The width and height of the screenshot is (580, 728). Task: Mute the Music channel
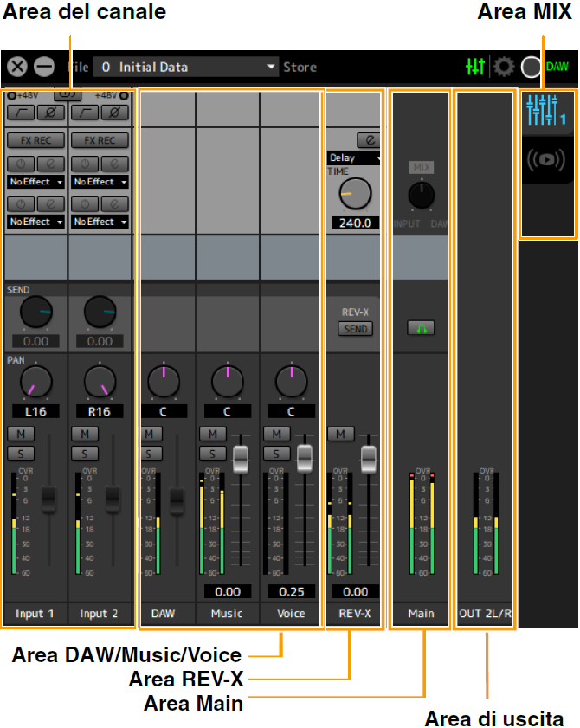(212, 434)
